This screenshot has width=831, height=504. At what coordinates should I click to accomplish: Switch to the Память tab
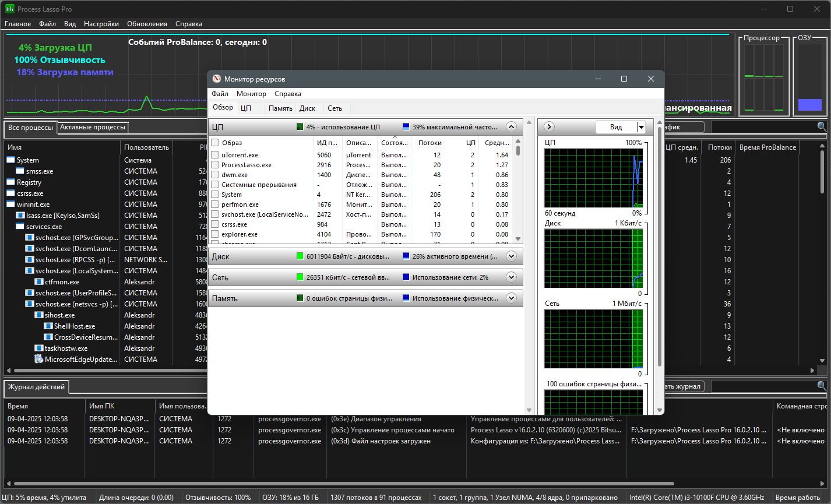pyautogui.click(x=280, y=108)
